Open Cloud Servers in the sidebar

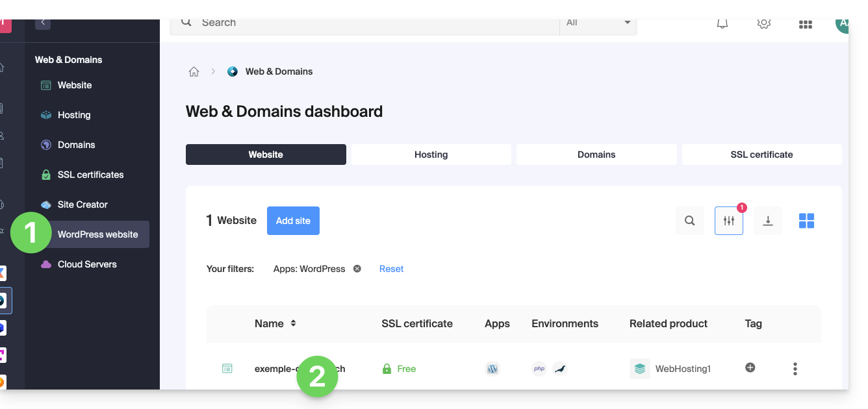coord(87,264)
